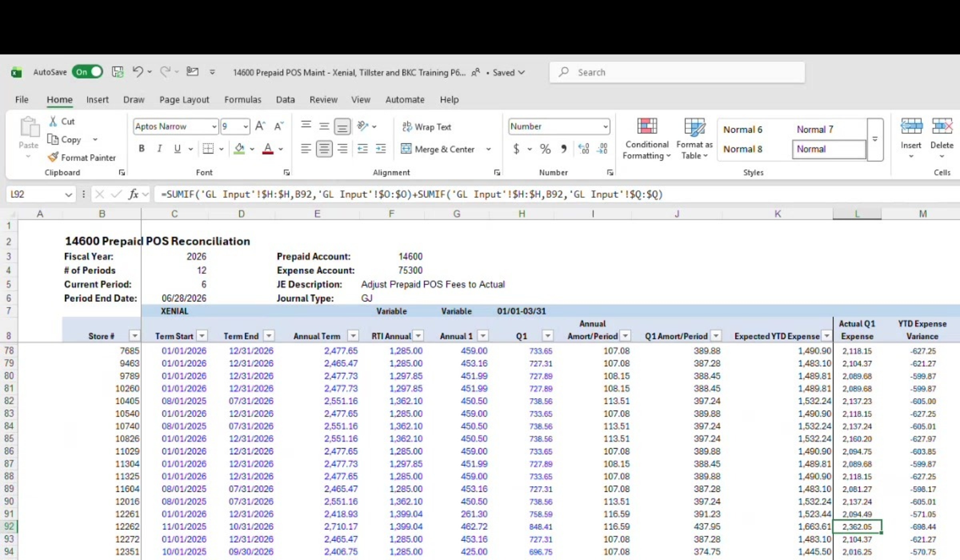The height and width of the screenshot is (560, 960).
Task: Click the Cut scissors icon
Action: [x=53, y=121]
